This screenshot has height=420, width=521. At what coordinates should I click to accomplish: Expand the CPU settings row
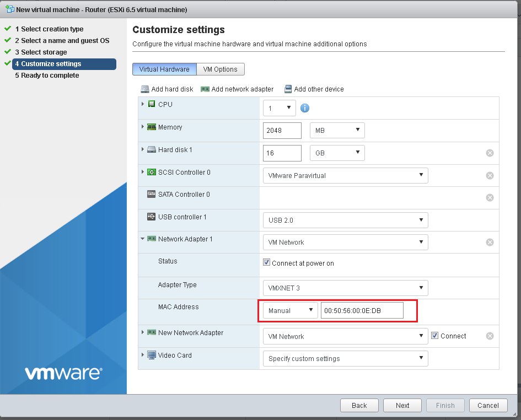click(143, 104)
